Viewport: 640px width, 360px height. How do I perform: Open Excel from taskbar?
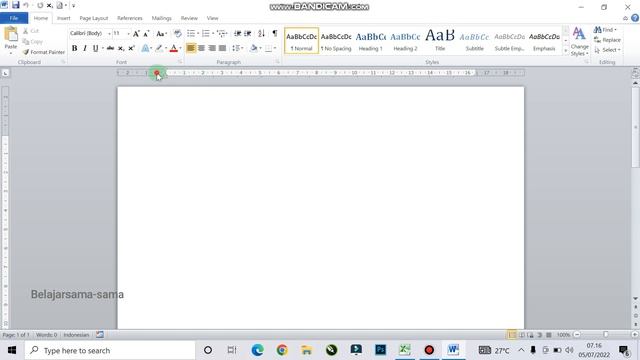coord(405,350)
